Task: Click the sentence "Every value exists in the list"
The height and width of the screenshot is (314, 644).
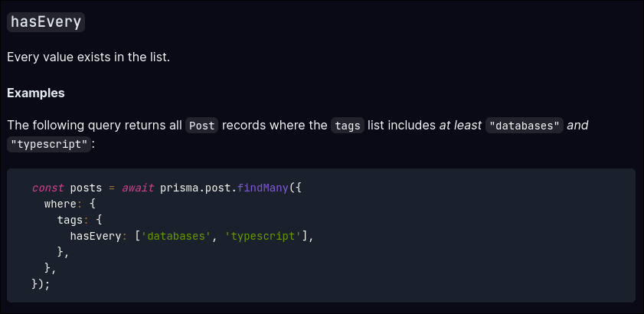Action: coord(88,57)
